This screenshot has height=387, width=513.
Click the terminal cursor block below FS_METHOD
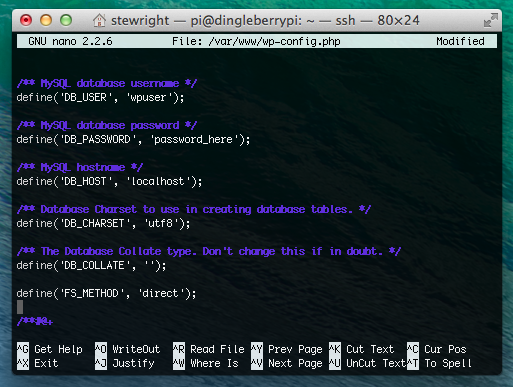click(20, 307)
